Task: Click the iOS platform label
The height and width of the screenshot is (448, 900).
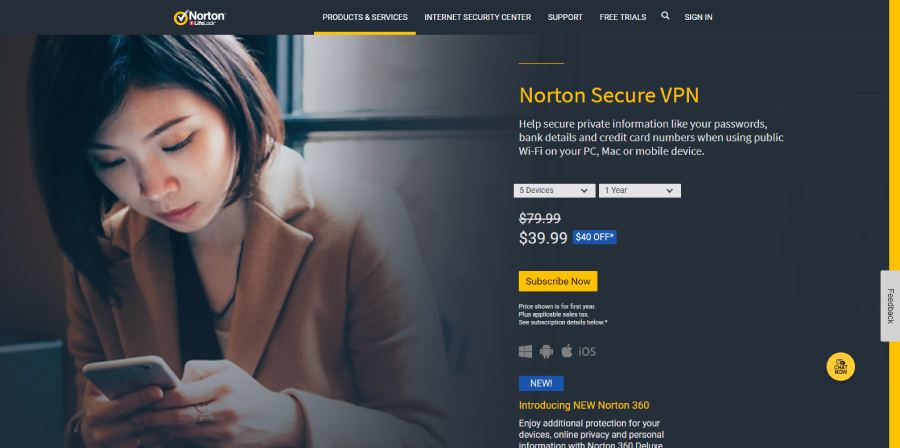Action: click(x=587, y=352)
